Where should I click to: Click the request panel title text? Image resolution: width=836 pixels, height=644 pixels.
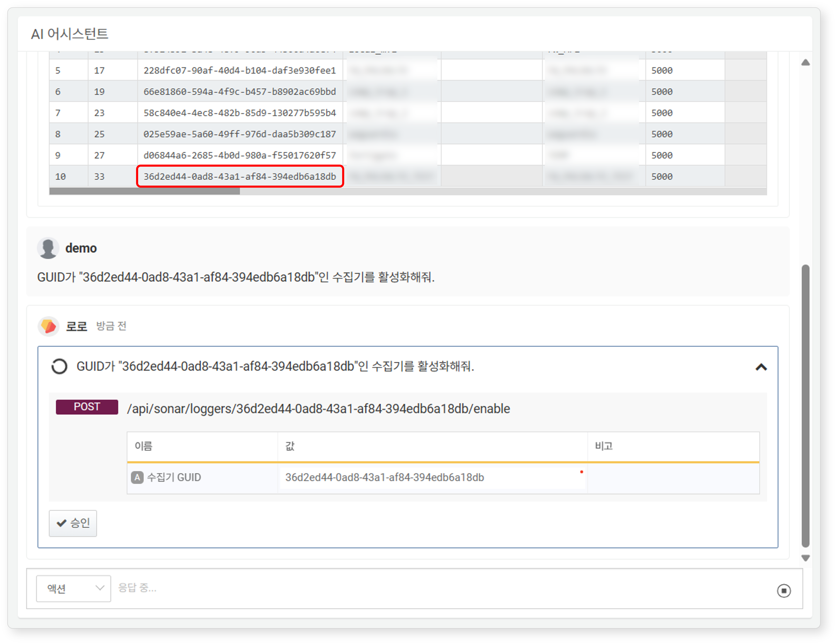275,366
